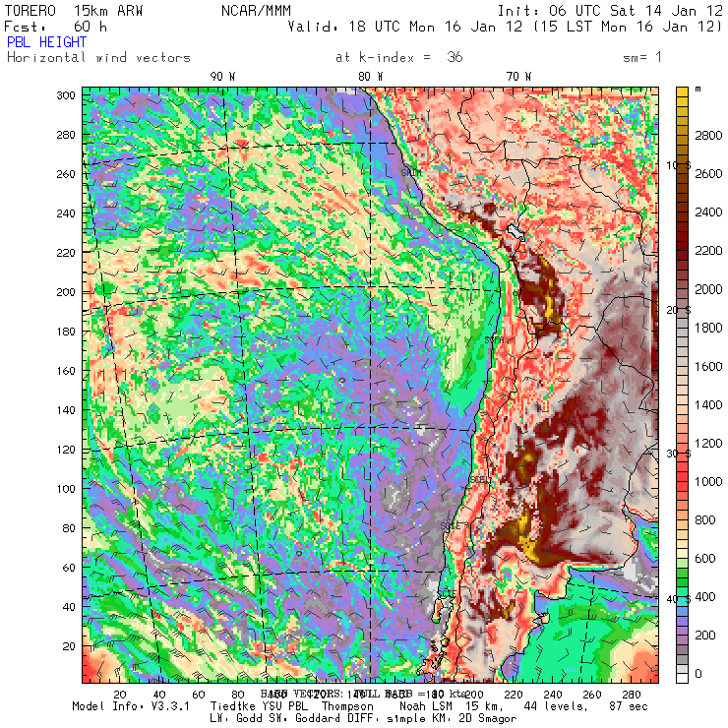Pick the white swatch at the color scale bottom
The height and width of the screenshot is (728, 728).
[x=682, y=678]
